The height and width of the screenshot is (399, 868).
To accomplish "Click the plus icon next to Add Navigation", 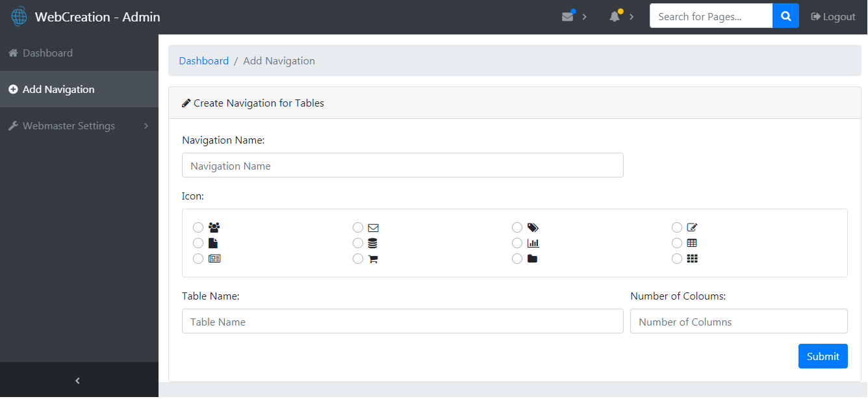I will (13, 89).
